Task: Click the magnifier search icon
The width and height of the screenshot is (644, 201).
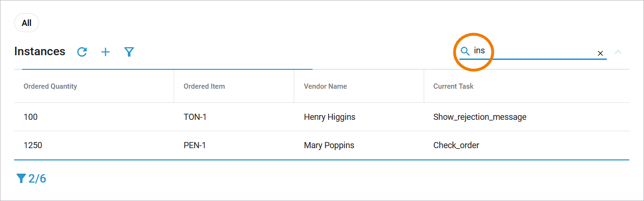Action: (x=465, y=51)
